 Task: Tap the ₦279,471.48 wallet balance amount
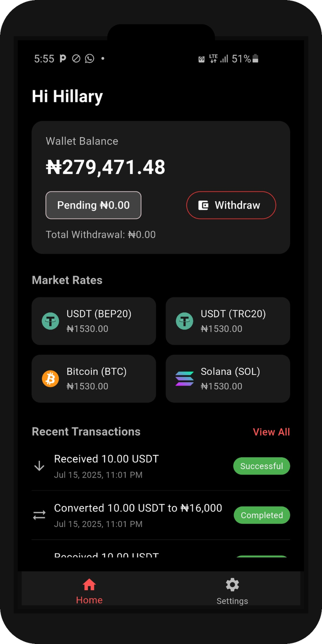tap(106, 167)
